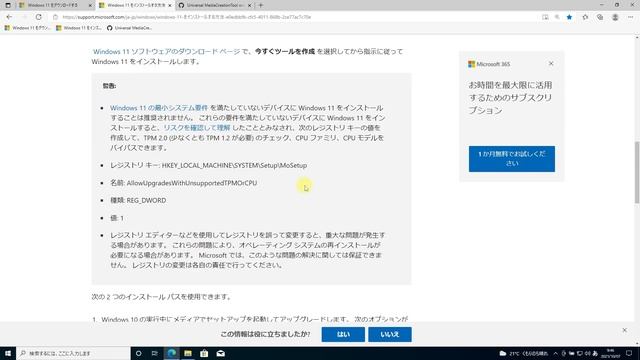Image resolution: width=640 pixels, height=360 pixels.
Task: Click the Edge browser taskbar icon
Action: tap(171, 353)
